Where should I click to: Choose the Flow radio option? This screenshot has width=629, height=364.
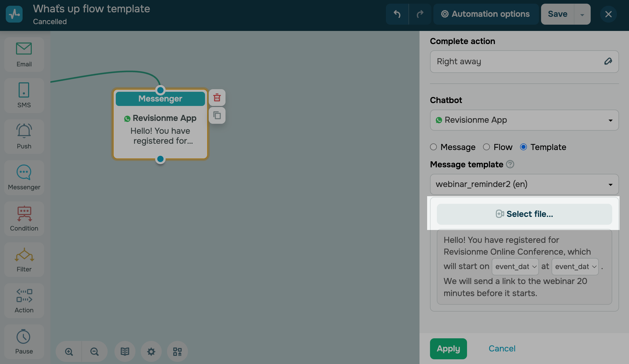point(486,147)
